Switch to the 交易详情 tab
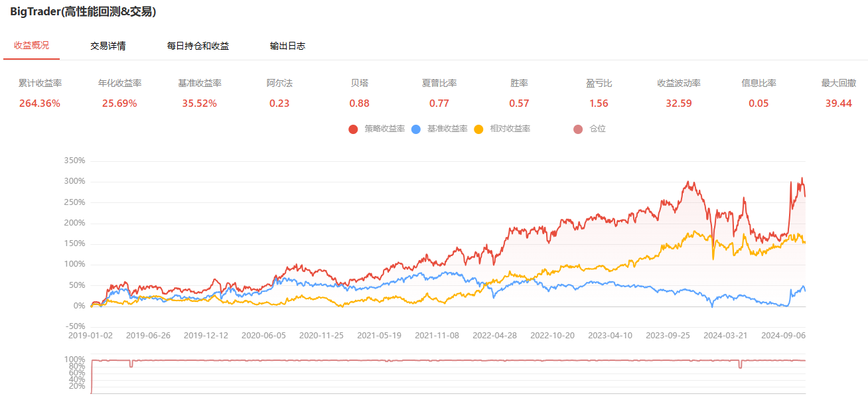868x402 pixels. click(108, 46)
